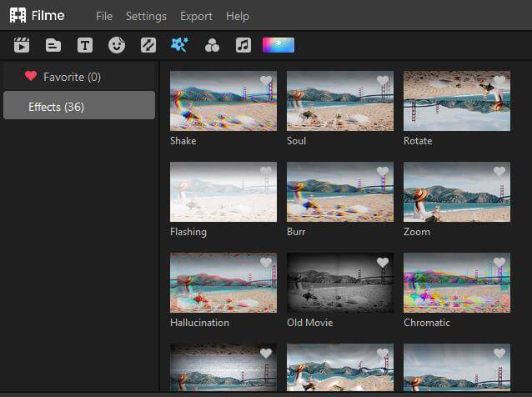532x397 pixels.
Task: Click the Burr label text
Action: pos(296,232)
